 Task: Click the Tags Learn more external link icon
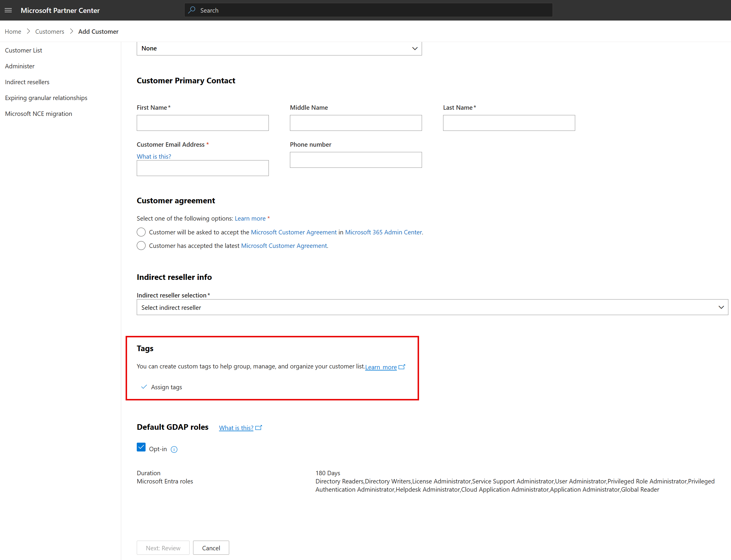pyautogui.click(x=402, y=366)
